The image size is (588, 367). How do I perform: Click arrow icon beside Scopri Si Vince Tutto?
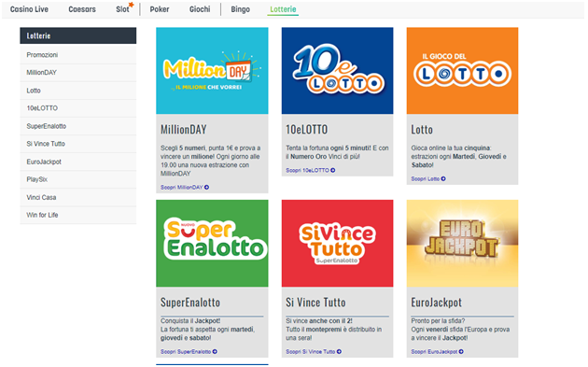click(x=339, y=352)
